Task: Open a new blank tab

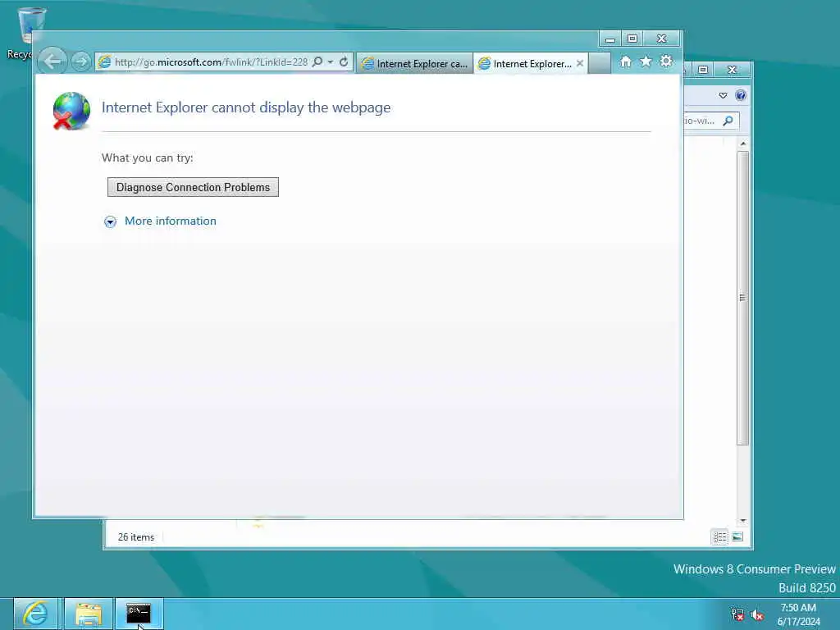Action: (x=600, y=63)
